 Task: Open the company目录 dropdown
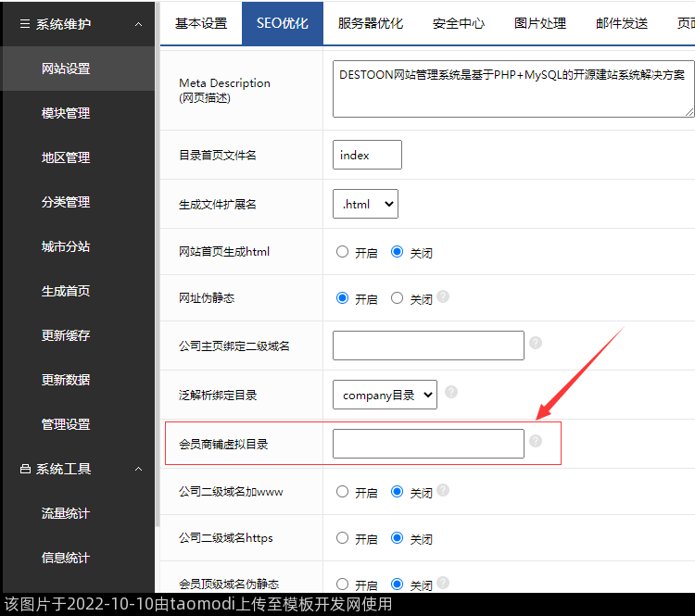tap(385, 395)
